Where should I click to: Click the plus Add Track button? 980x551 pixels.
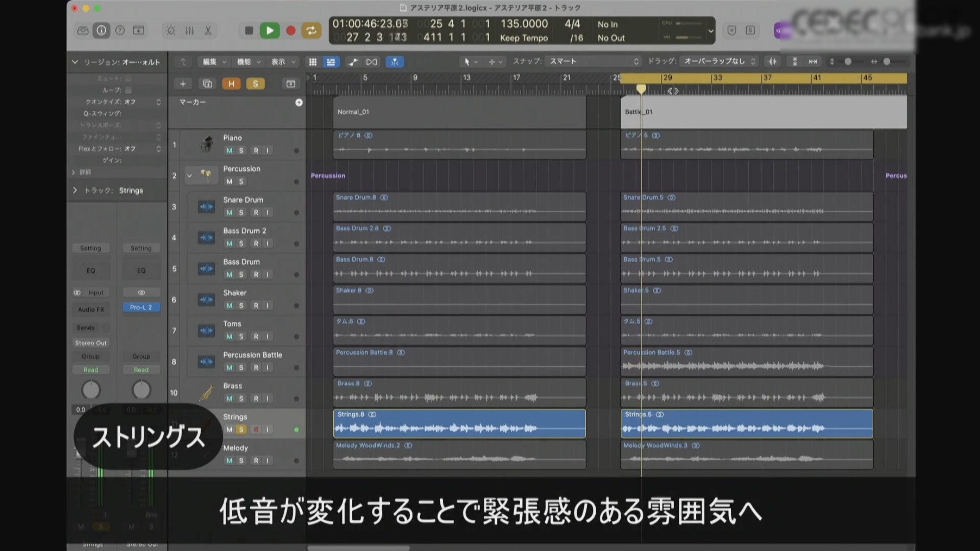point(183,84)
